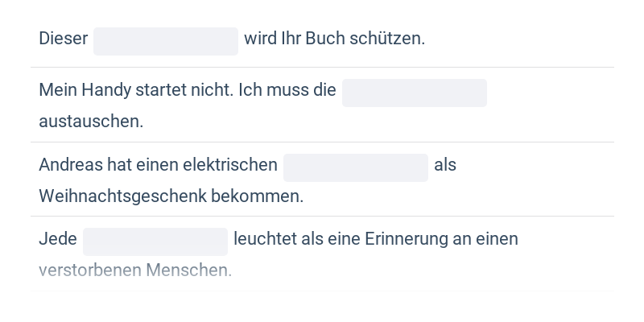This screenshot has height=322, width=644.
Task: Activate the blank field following "Jede"
Action: pyautogui.click(x=155, y=242)
